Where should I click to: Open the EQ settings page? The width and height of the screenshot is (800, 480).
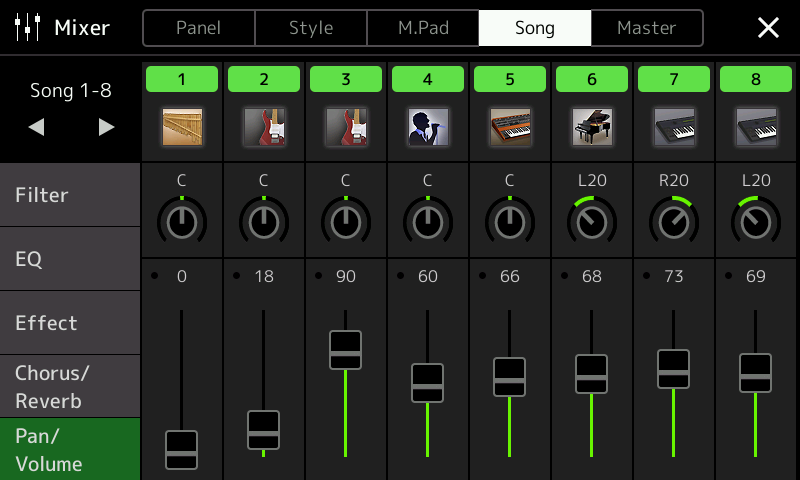(x=70, y=259)
